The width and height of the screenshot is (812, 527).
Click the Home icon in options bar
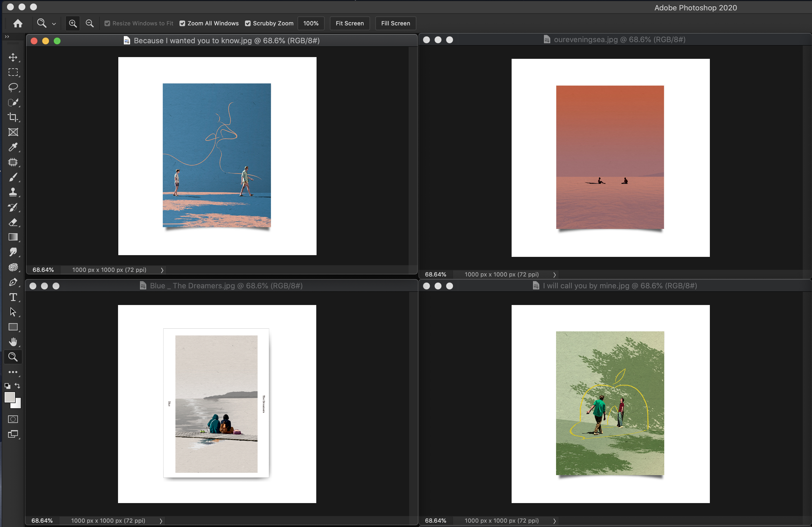tap(18, 23)
